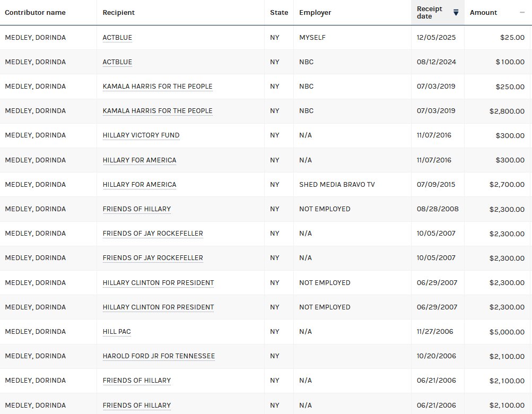Open the HILL PAC recipient link

[x=117, y=332]
